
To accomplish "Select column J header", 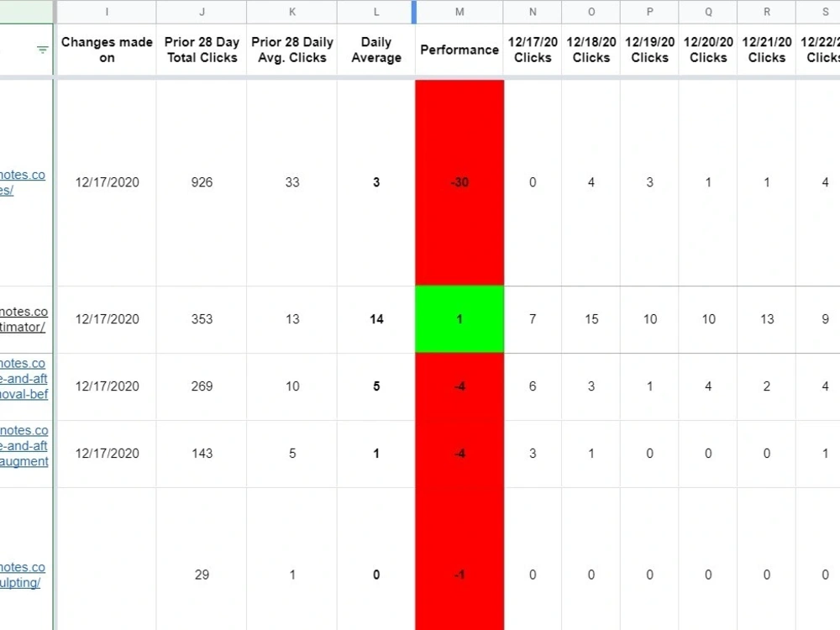I will point(202,12).
